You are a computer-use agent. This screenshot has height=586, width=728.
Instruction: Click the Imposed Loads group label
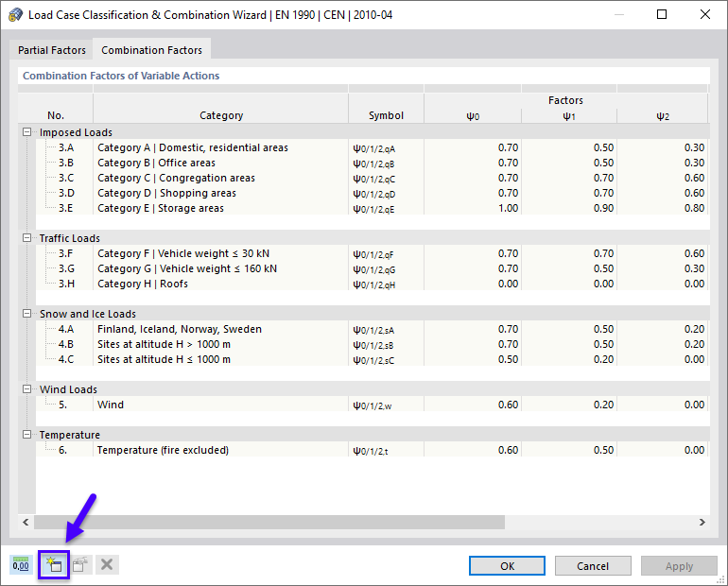[x=76, y=132]
